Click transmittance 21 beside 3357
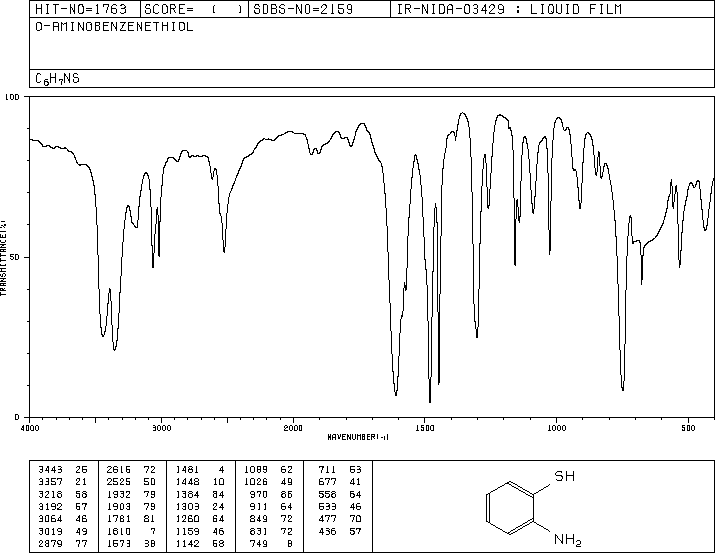The image size is (715, 553). pyautogui.click(x=81, y=482)
